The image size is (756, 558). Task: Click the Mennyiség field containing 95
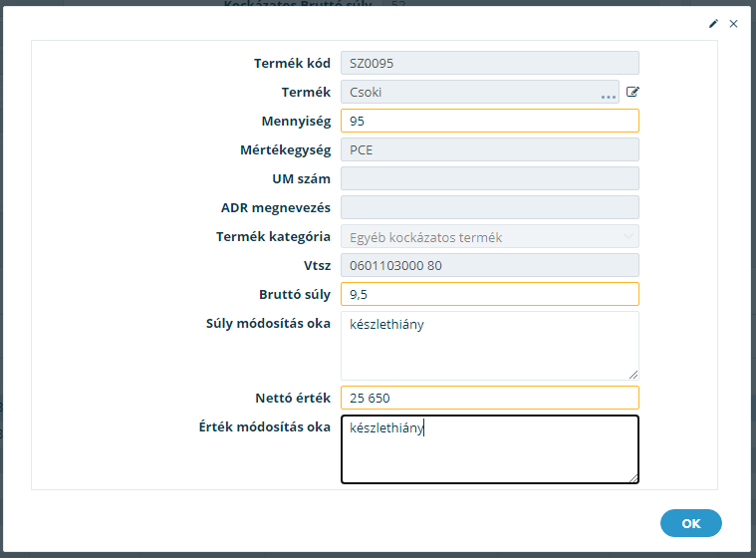coord(490,121)
